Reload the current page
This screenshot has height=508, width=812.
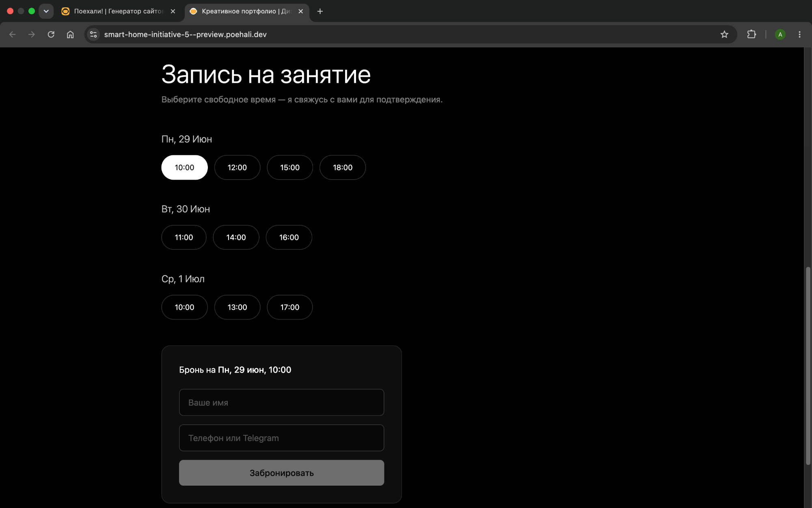(51, 35)
